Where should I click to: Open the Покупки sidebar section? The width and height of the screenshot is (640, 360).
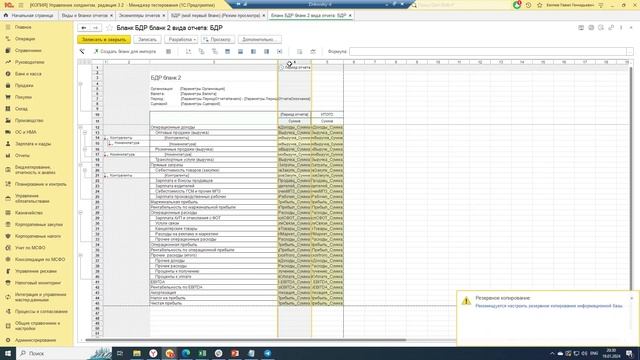point(23,97)
